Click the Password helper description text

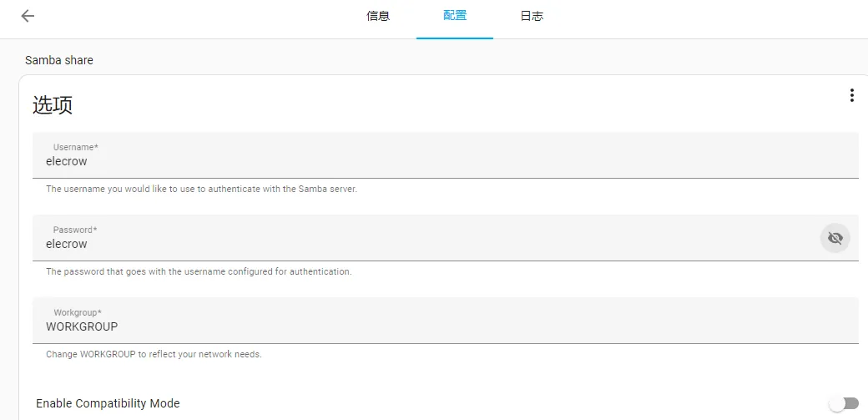[x=199, y=272]
